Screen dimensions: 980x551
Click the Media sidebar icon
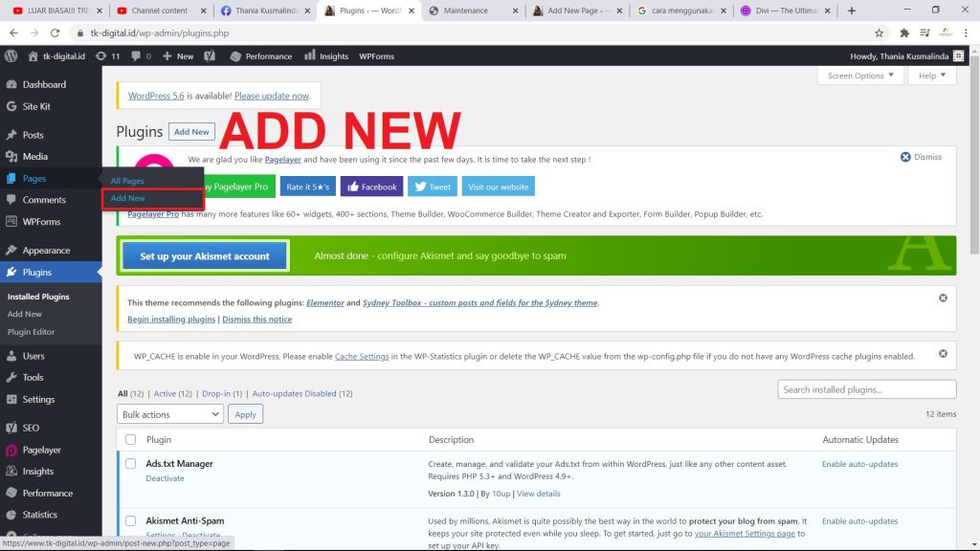pos(11,156)
